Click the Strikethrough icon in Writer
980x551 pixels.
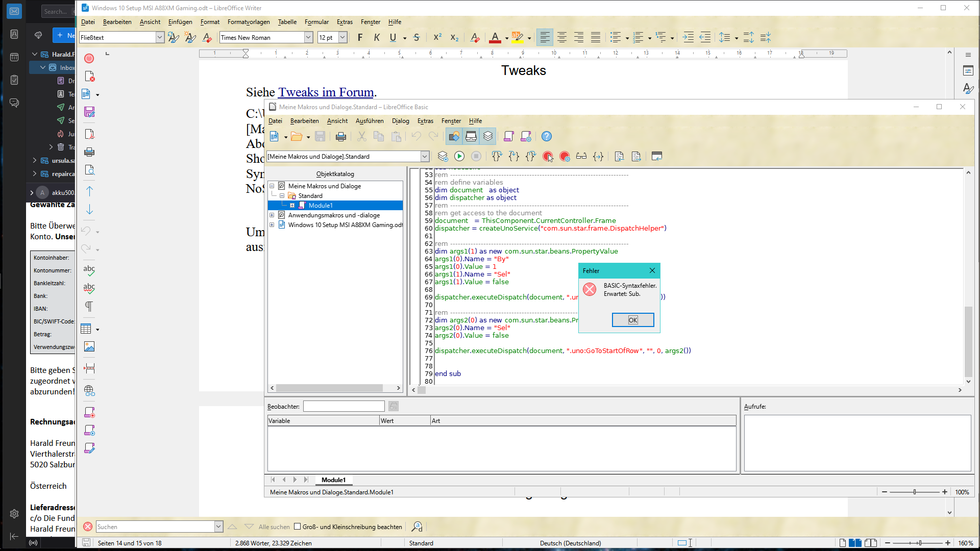click(416, 38)
